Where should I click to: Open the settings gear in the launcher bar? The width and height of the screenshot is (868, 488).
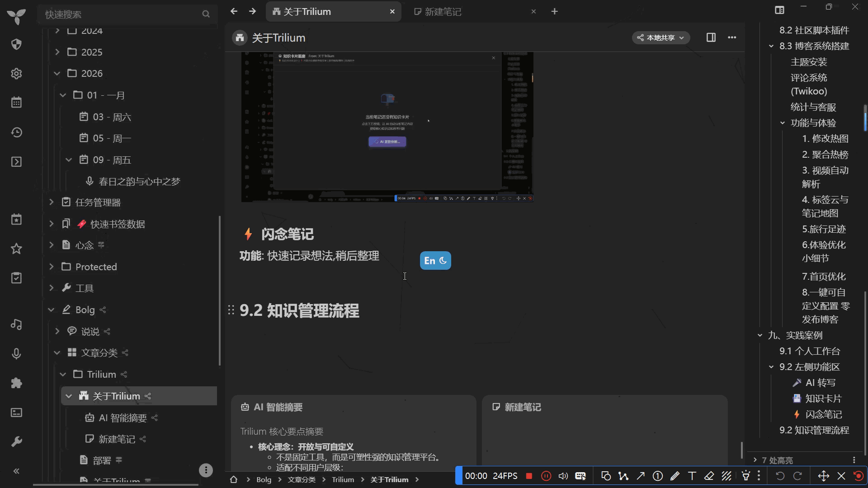click(16, 74)
